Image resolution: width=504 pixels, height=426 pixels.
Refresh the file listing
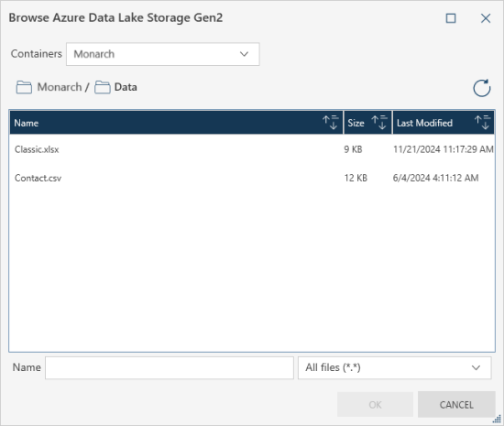click(481, 88)
